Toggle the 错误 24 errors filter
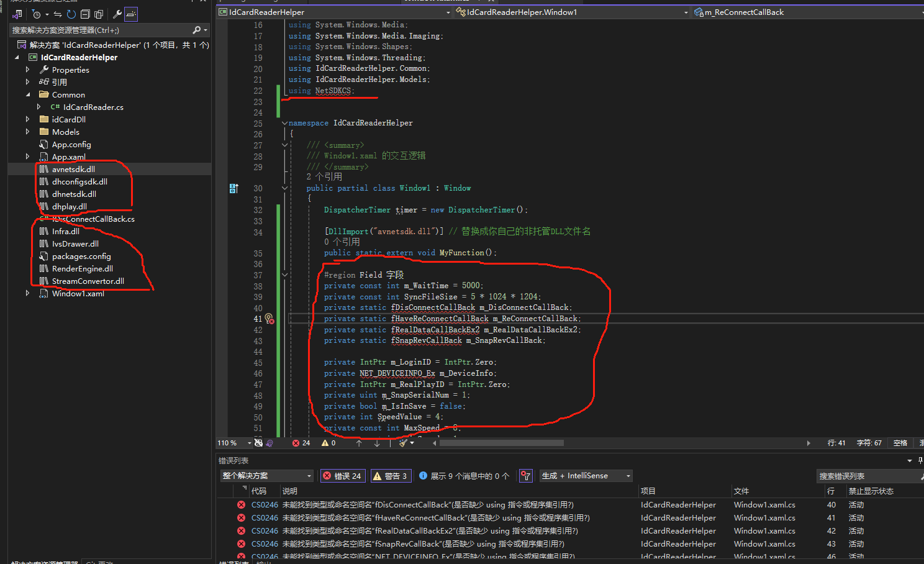This screenshot has width=924, height=564. coord(342,476)
